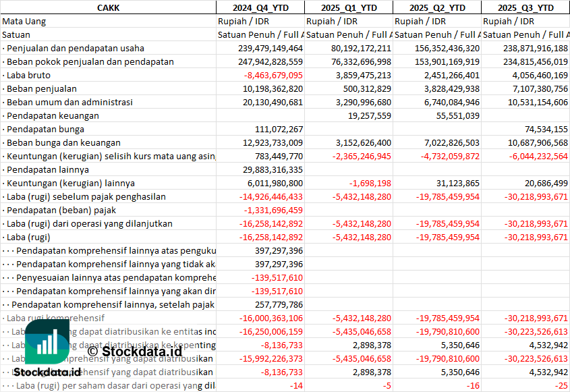Click value 7,022,826,503
The height and width of the screenshot is (392, 570).
coord(452,142)
